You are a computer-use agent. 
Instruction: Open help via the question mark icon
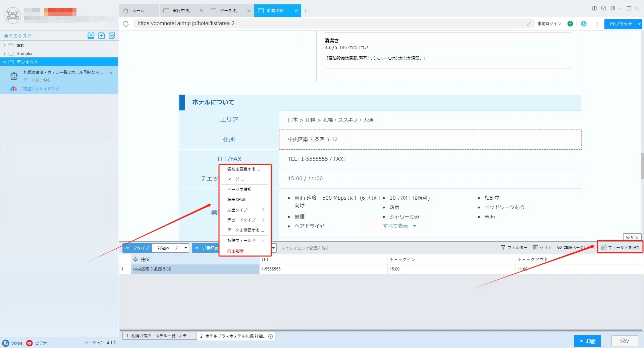(x=604, y=8)
